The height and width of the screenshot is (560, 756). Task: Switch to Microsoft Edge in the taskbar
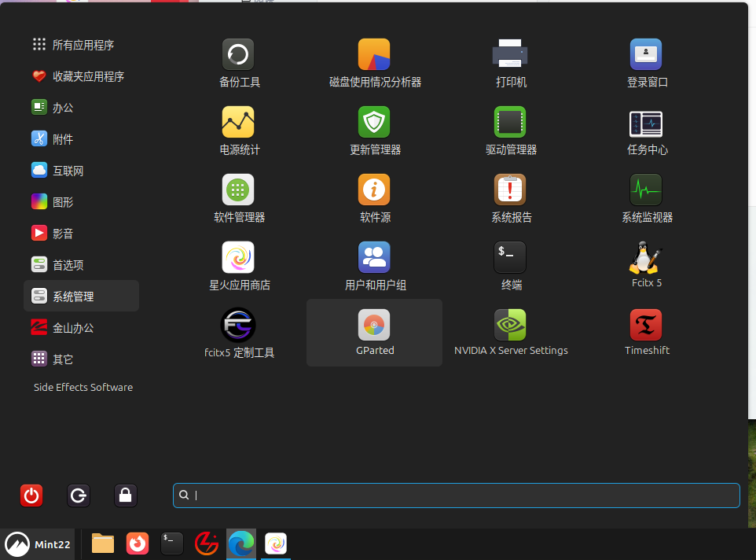click(x=241, y=544)
